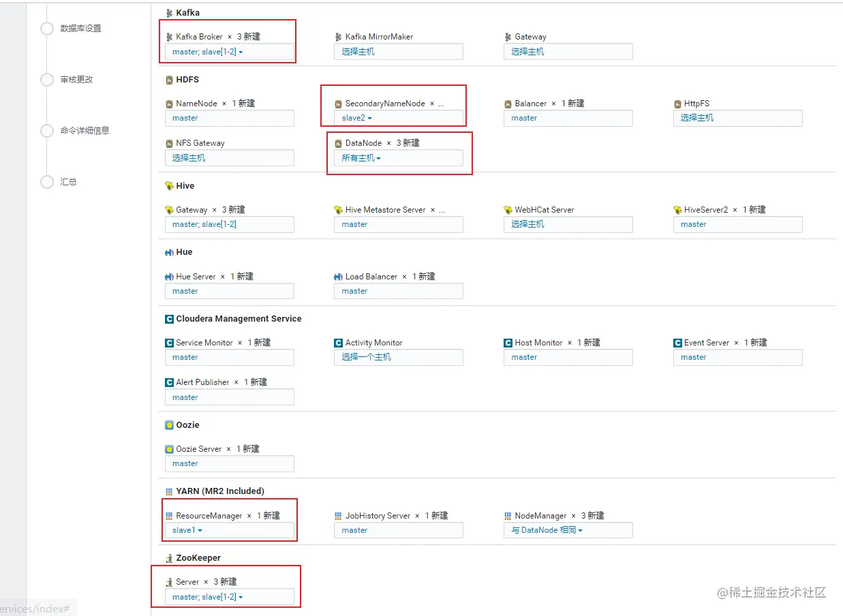843x616 pixels.
Task: Click the Balancer master host field
Action: pos(568,118)
